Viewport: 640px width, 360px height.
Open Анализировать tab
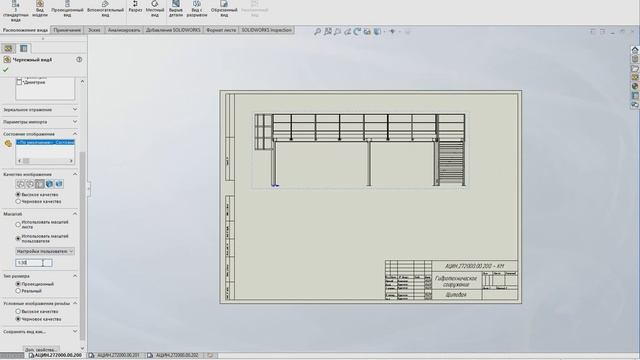[x=124, y=30]
